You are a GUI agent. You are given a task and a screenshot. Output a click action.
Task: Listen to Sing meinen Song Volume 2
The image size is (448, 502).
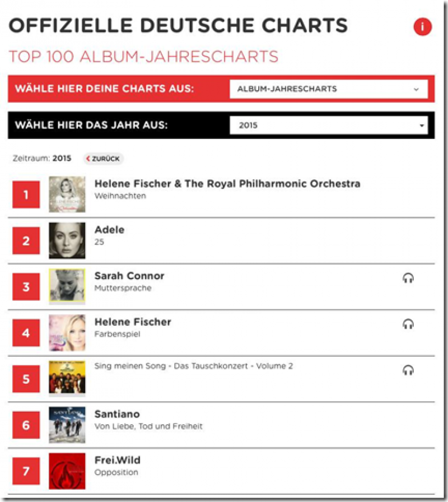408,370
